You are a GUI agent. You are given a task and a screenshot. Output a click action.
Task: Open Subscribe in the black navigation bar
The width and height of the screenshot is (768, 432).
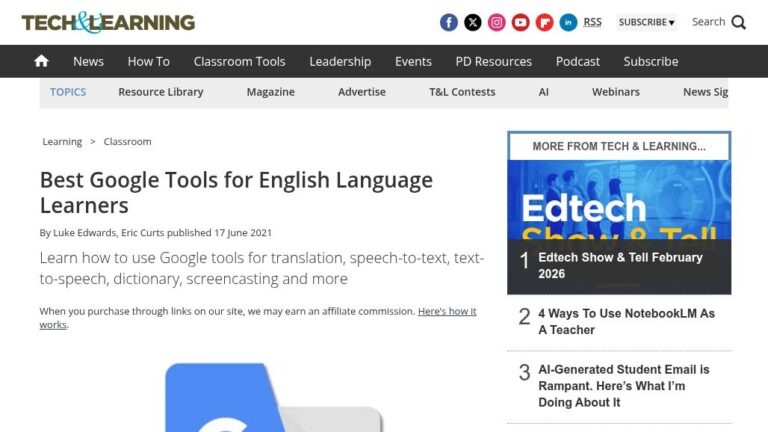click(x=650, y=61)
